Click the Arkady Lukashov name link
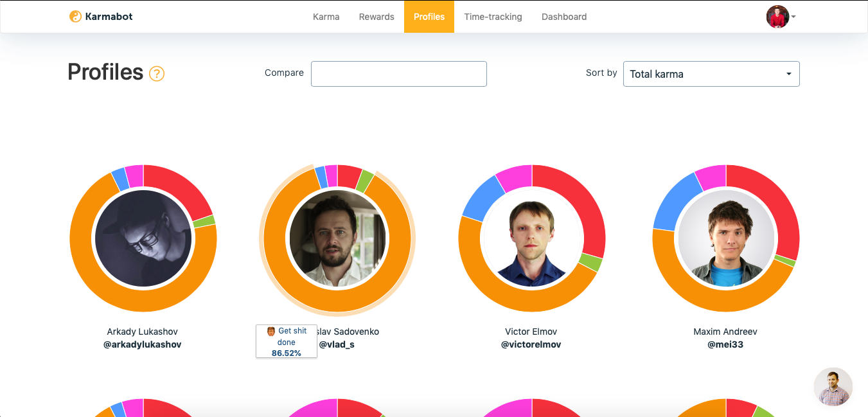 pyautogui.click(x=143, y=332)
